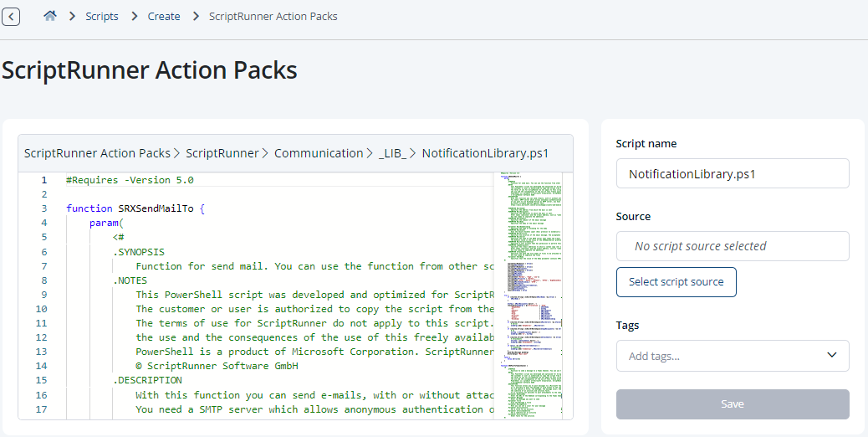Click the No script source selected field
The width and height of the screenshot is (868, 437).
point(733,246)
